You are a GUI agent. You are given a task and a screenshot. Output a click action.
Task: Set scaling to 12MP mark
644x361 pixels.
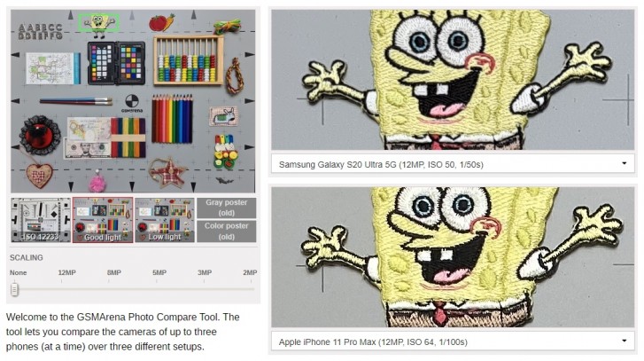point(62,282)
